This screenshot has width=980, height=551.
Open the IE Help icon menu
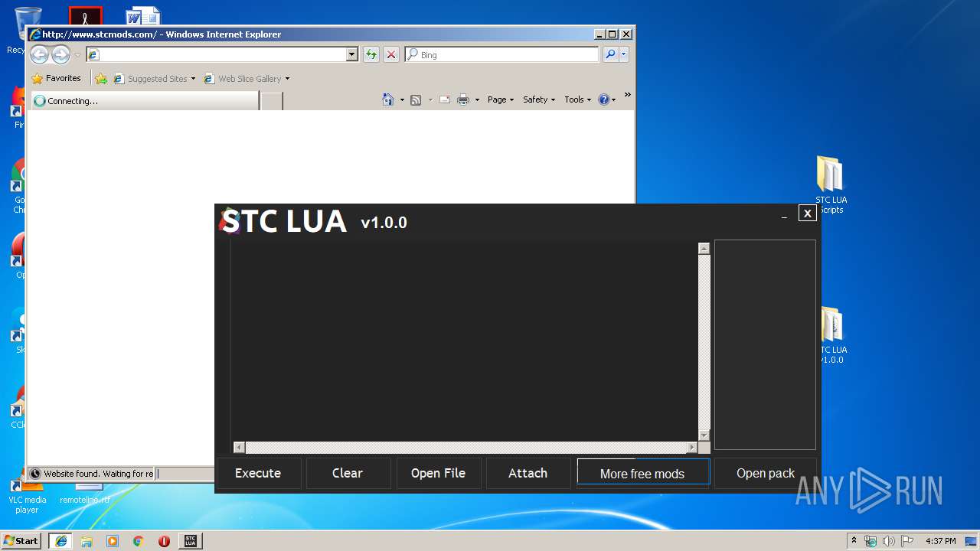point(607,99)
